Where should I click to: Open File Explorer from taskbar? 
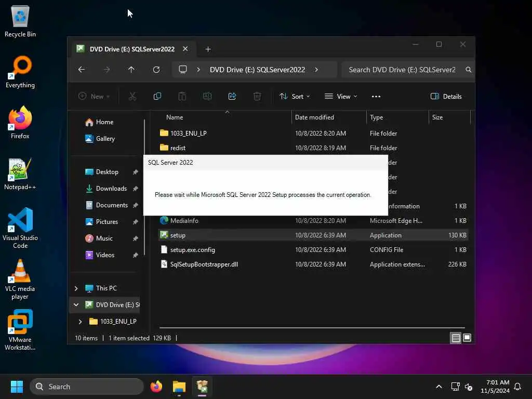point(179,387)
